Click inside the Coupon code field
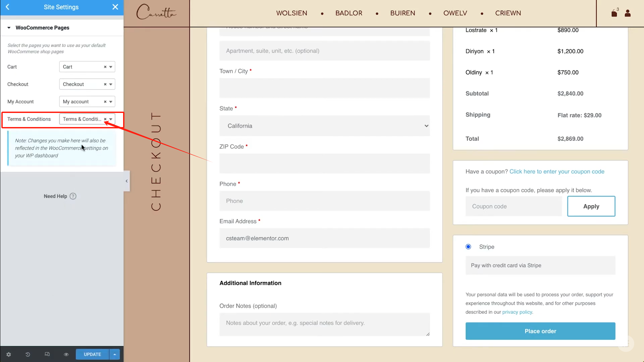Viewport: 644px width, 362px height. point(513,206)
